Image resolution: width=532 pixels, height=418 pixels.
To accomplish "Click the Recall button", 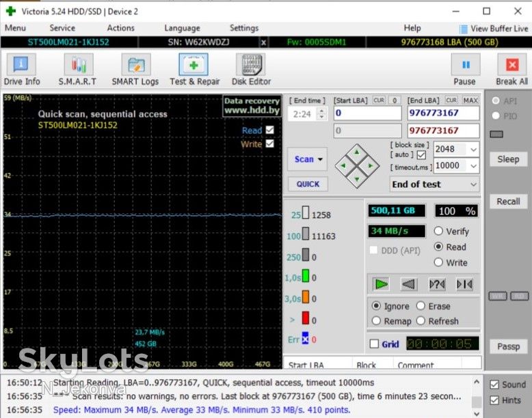I will (508, 201).
